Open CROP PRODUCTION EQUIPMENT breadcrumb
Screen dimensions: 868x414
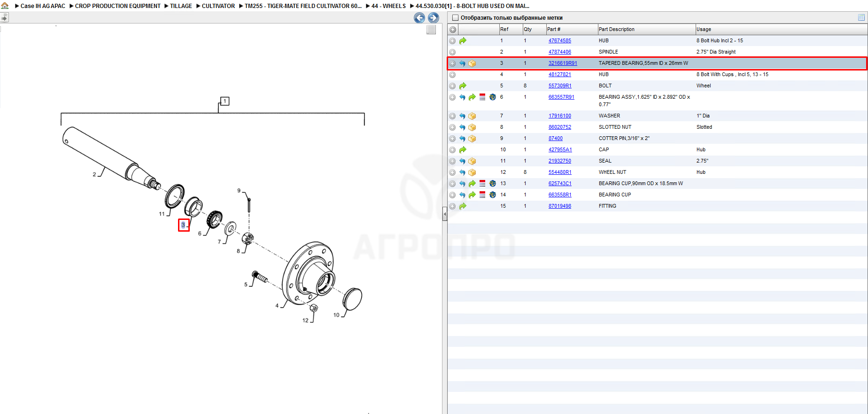tap(118, 6)
